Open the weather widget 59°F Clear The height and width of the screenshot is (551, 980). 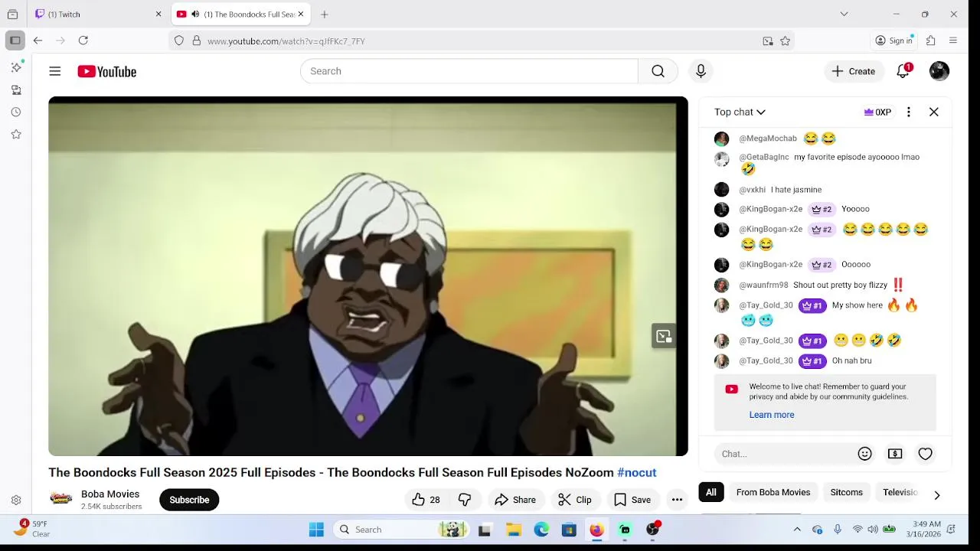tap(32, 529)
